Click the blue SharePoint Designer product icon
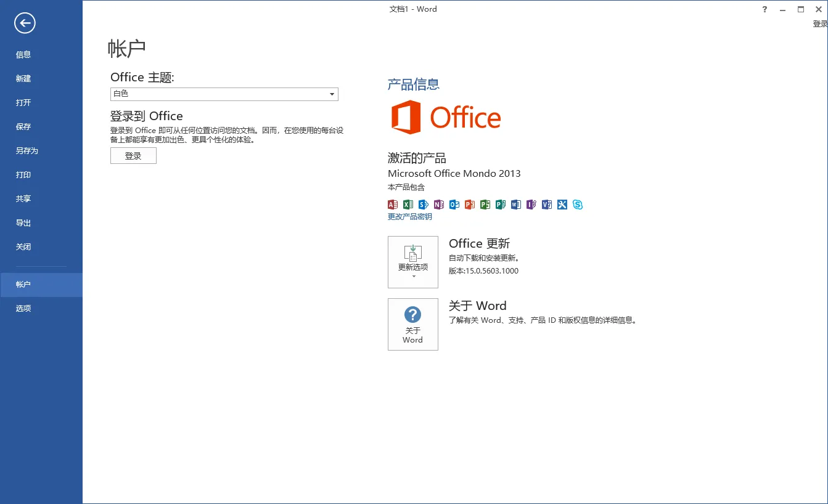828x504 pixels. click(x=424, y=205)
